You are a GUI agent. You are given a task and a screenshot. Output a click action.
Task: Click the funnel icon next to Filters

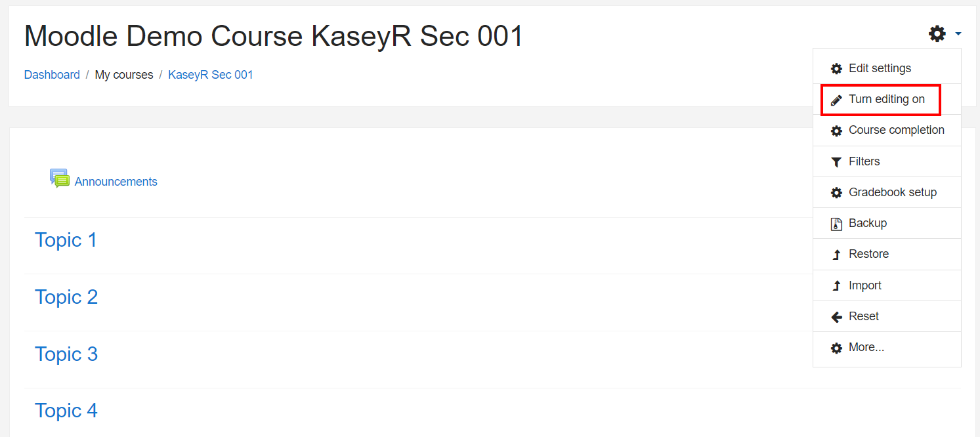coord(836,162)
